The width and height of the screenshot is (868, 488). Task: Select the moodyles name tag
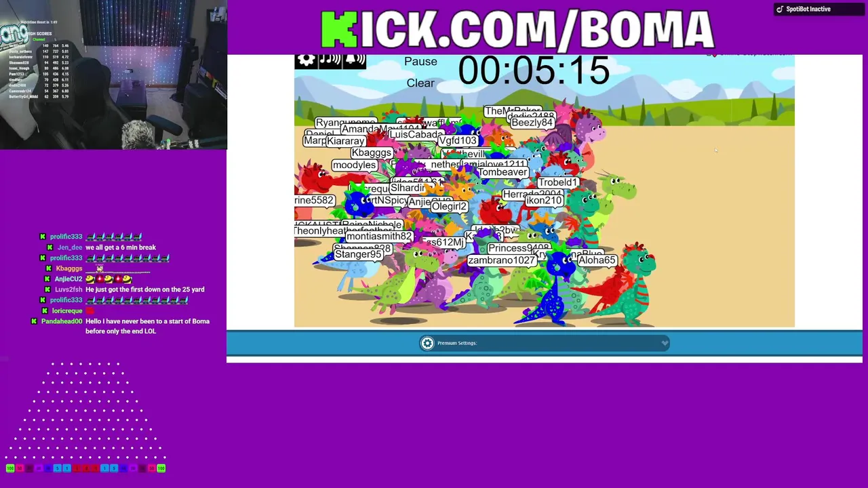(354, 165)
